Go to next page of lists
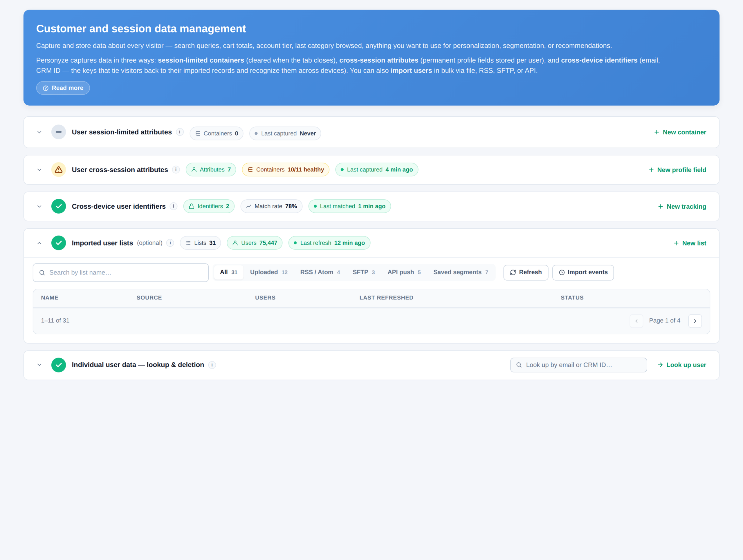This screenshot has height=560, width=743. tap(695, 321)
